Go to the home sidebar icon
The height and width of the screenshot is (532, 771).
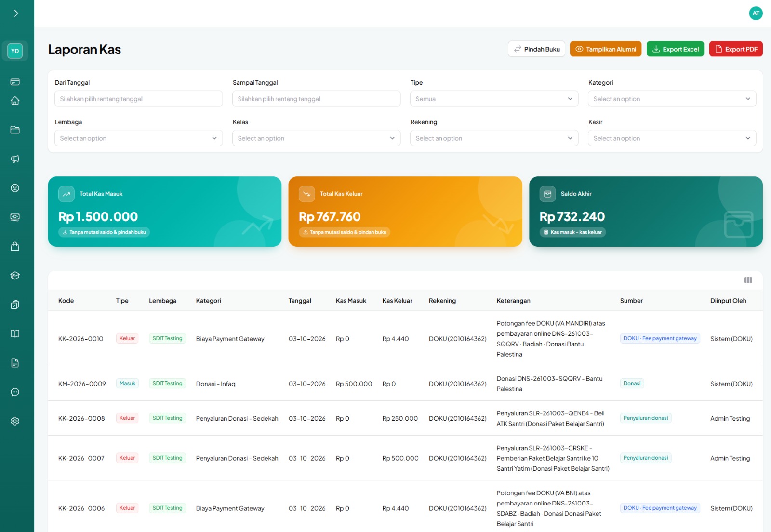pyautogui.click(x=15, y=101)
